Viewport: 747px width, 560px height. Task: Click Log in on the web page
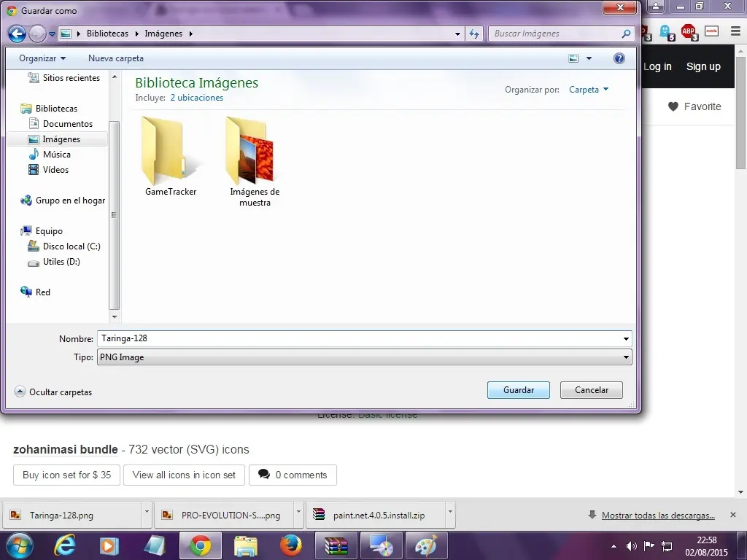pyautogui.click(x=657, y=66)
